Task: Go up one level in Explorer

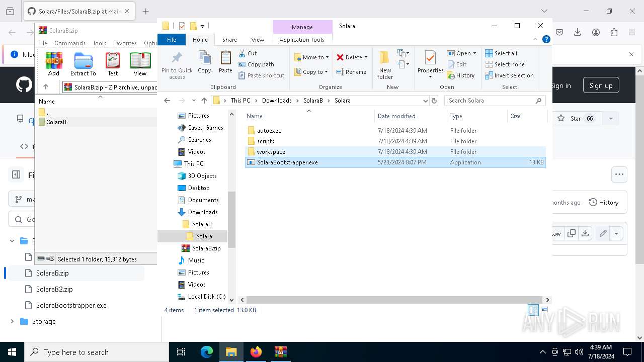Action: (x=204, y=101)
